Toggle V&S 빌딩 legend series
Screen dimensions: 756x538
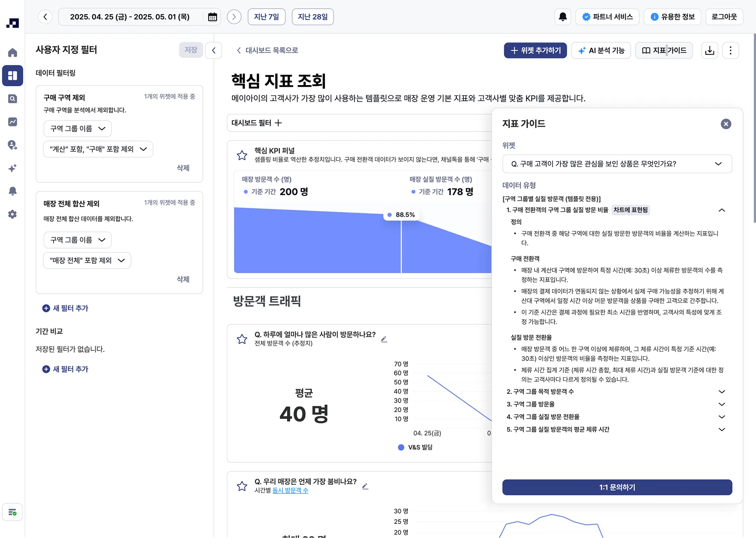(415, 447)
